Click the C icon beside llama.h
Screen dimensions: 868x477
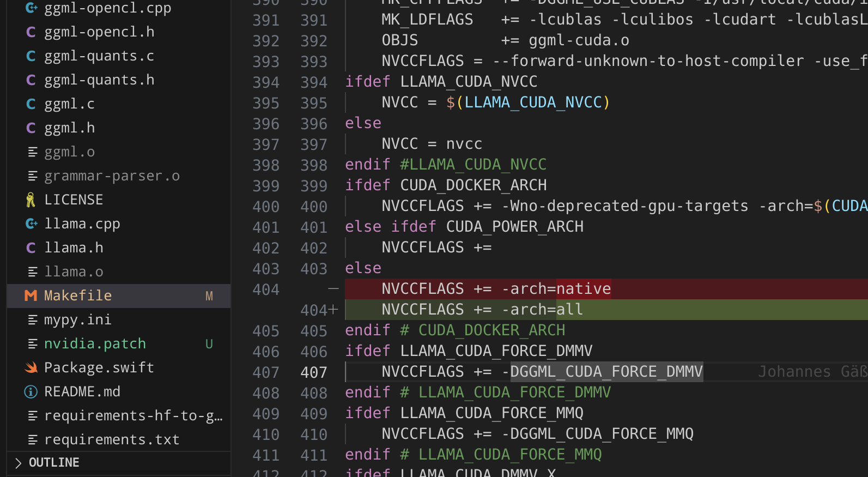(31, 248)
